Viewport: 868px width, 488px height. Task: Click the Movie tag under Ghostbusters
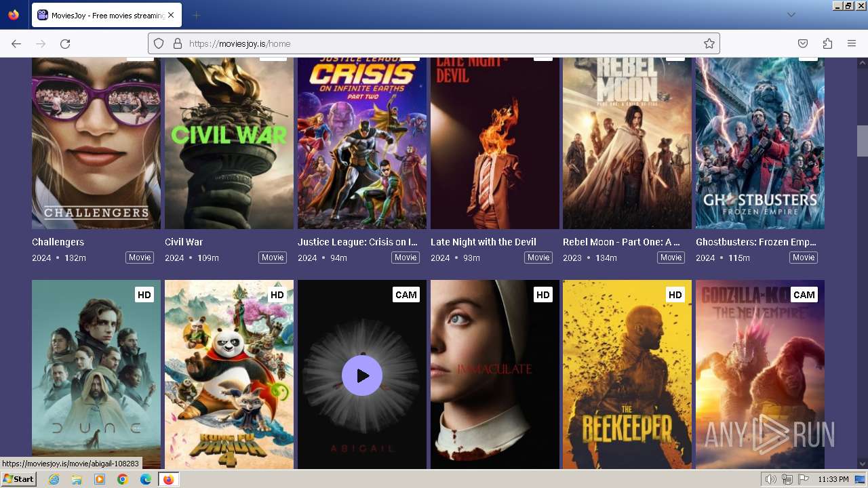coord(804,258)
